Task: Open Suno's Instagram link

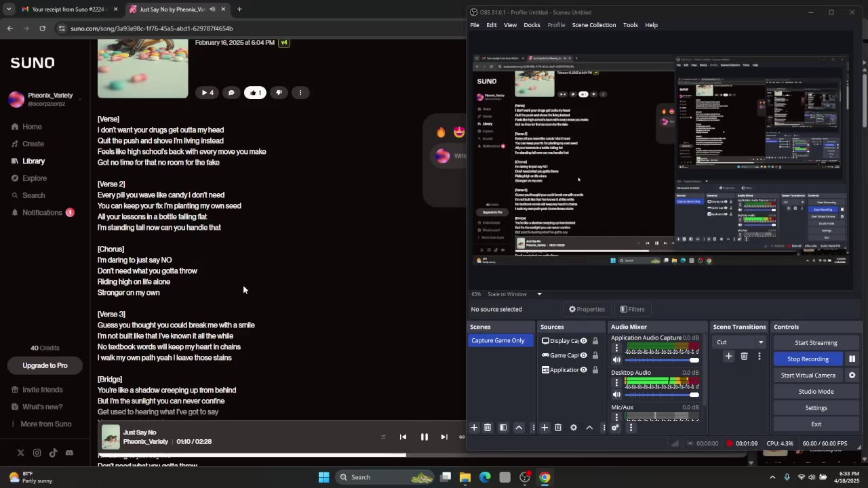Action: coord(37,453)
